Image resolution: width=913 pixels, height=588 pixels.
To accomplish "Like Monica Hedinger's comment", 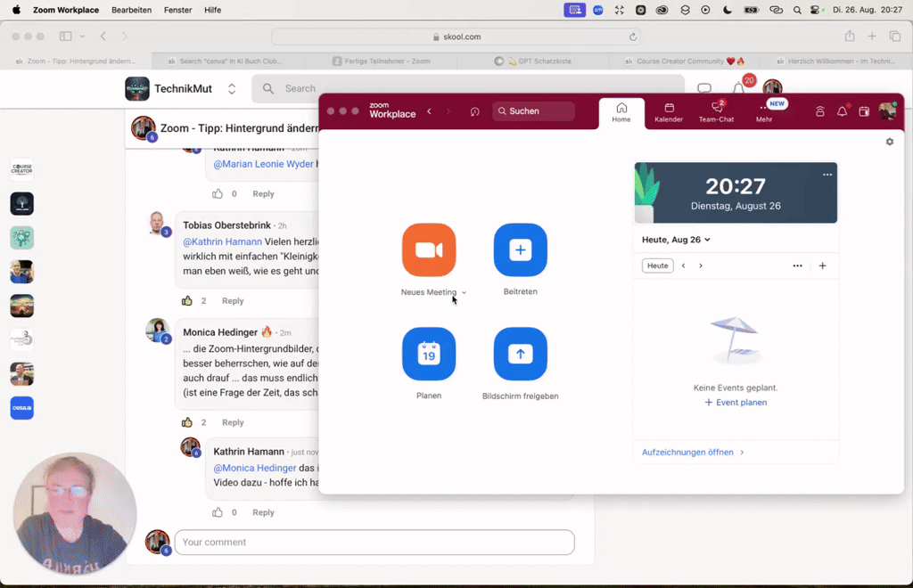I will click(187, 422).
